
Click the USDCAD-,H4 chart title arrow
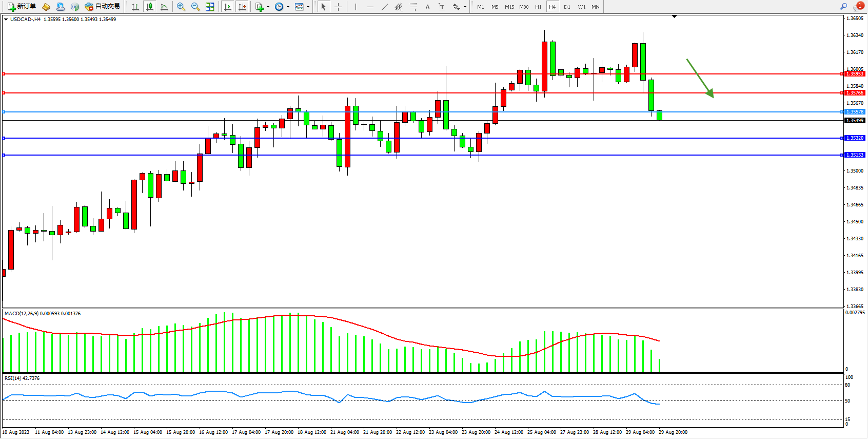[x=6, y=20]
